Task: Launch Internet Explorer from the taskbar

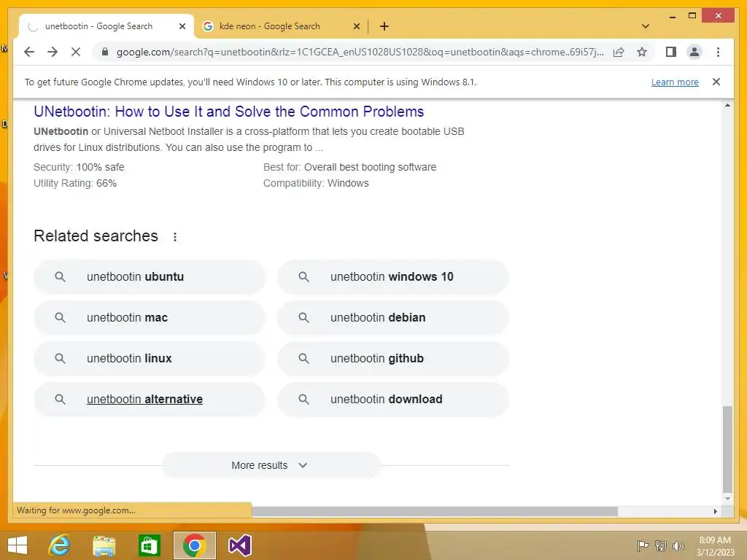Action: click(60, 545)
